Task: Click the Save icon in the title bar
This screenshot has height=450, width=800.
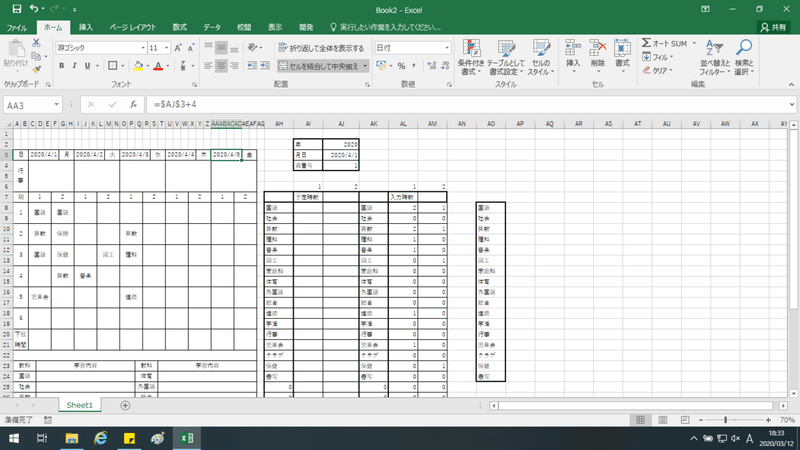Action: pyautogui.click(x=17, y=9)
